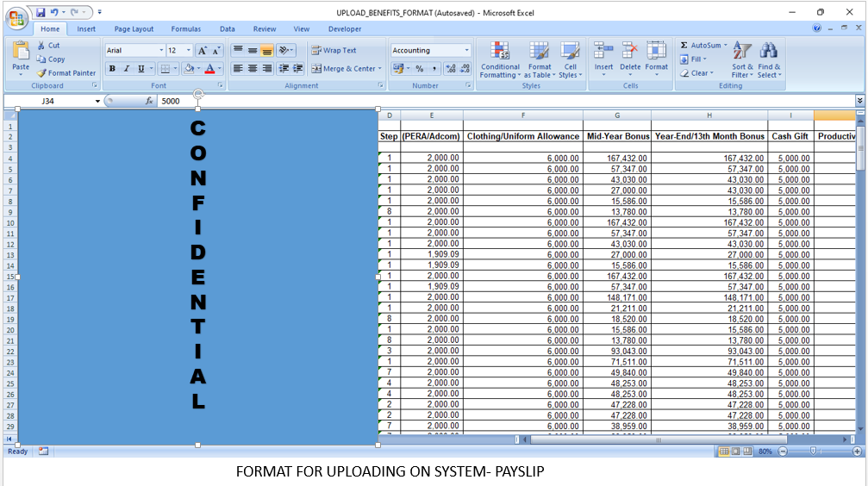Expand the AutoSum dropdown arrow
868x486 pixels.
click(x=725, y=46)
